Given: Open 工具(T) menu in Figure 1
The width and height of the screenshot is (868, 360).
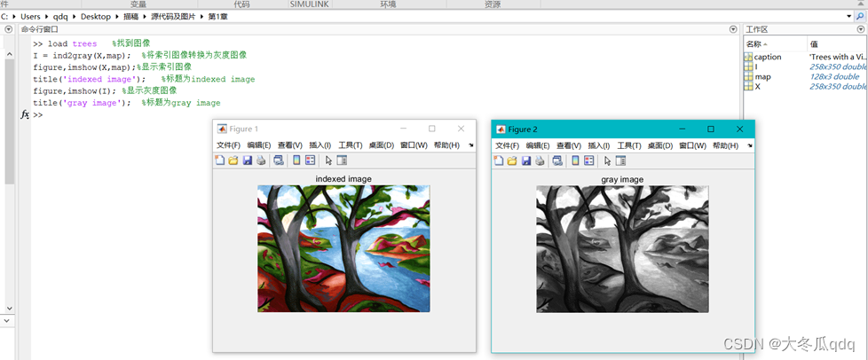Looking at the screenshot, I should [351, 145].
